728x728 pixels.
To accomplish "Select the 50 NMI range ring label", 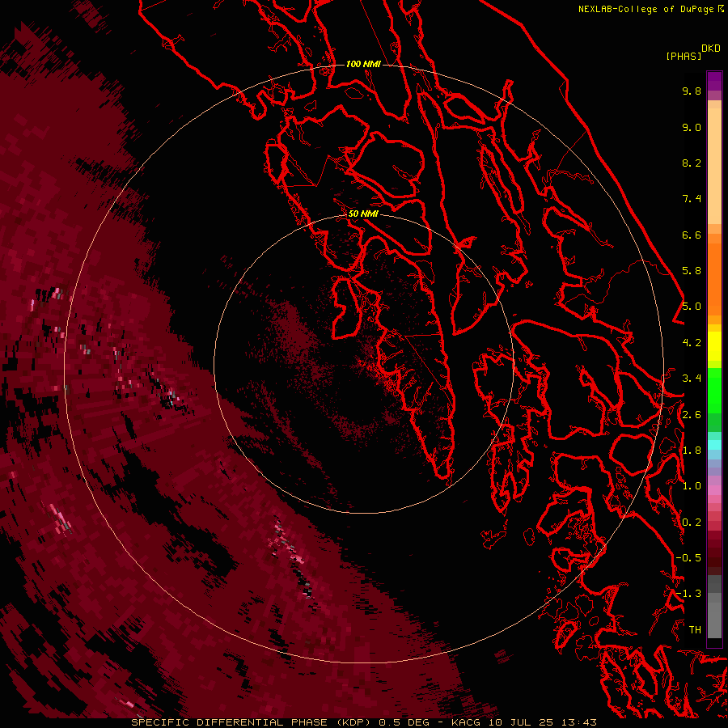I will click(363, 214).
